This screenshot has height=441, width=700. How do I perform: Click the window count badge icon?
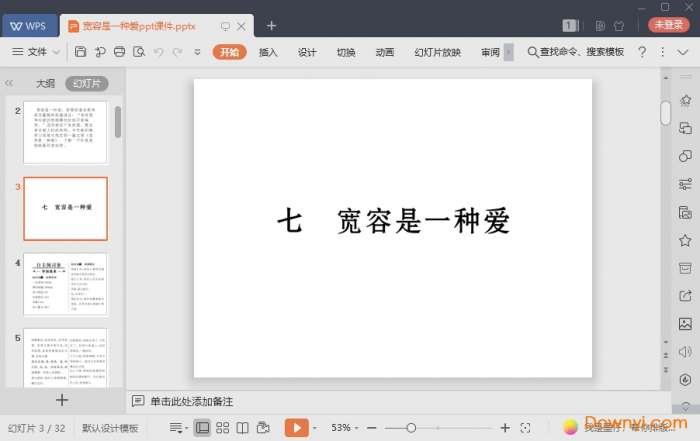click(x=570, y=25)
